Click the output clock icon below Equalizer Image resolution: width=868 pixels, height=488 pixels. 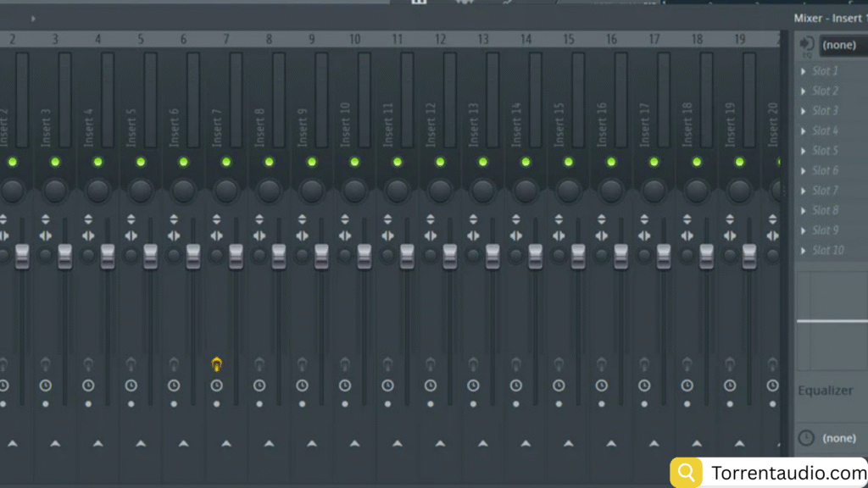coord(806,438)
